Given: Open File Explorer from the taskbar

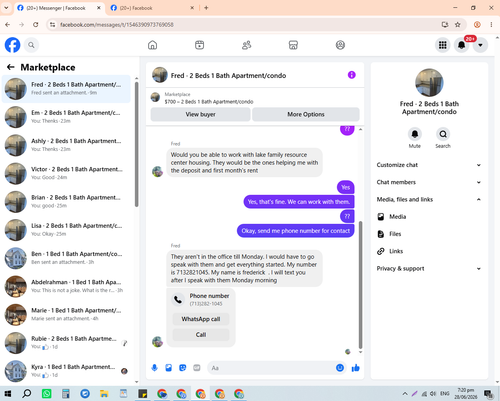Looking at the screenshot, I should click(104, 394).
